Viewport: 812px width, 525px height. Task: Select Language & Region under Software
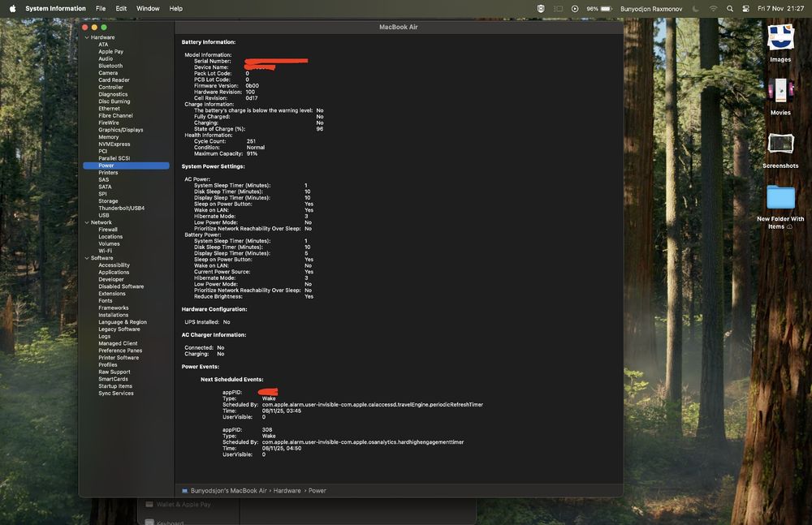pyautogui.click(x=123, y=322)
